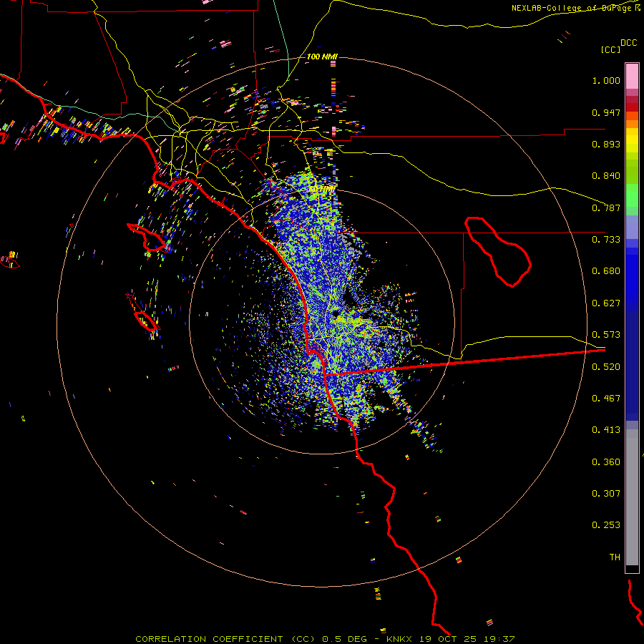
Task: Click the 0.520 color scale value
Action: pyautogui.click(x=606, y=367)
